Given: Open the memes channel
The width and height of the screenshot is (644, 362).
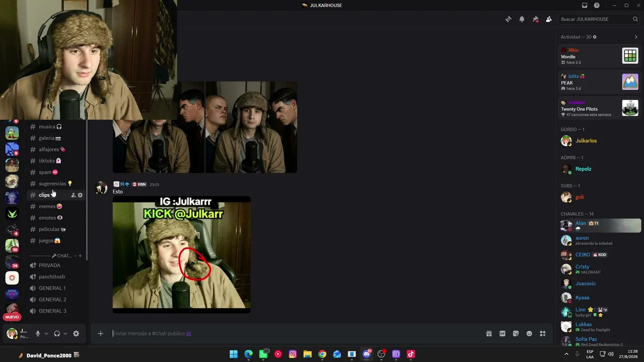Looking at the screenshot, I should tap(56, 207).
